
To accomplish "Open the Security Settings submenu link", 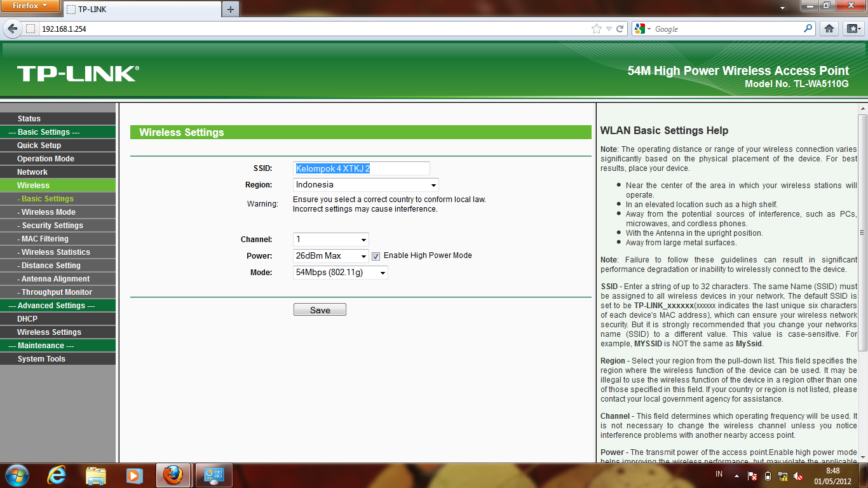I will pyautogui.click(x=58, y=226).
